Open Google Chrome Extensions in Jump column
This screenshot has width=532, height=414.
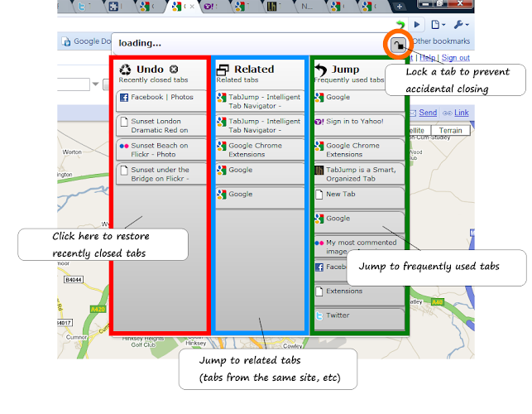pos(359,149)
